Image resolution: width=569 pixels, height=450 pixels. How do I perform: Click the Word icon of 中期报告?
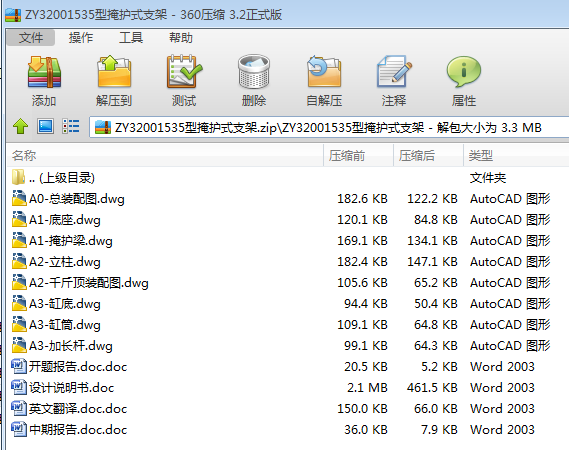click(19, 429)
